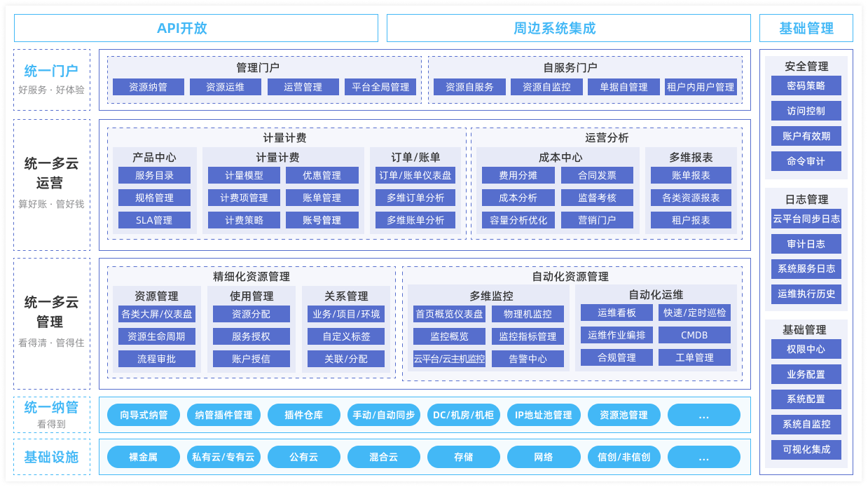Select 平台全局管理 under 管理门户
This screenshot has height=487, width=868.
pyautogui.click(x=381, y=87)
